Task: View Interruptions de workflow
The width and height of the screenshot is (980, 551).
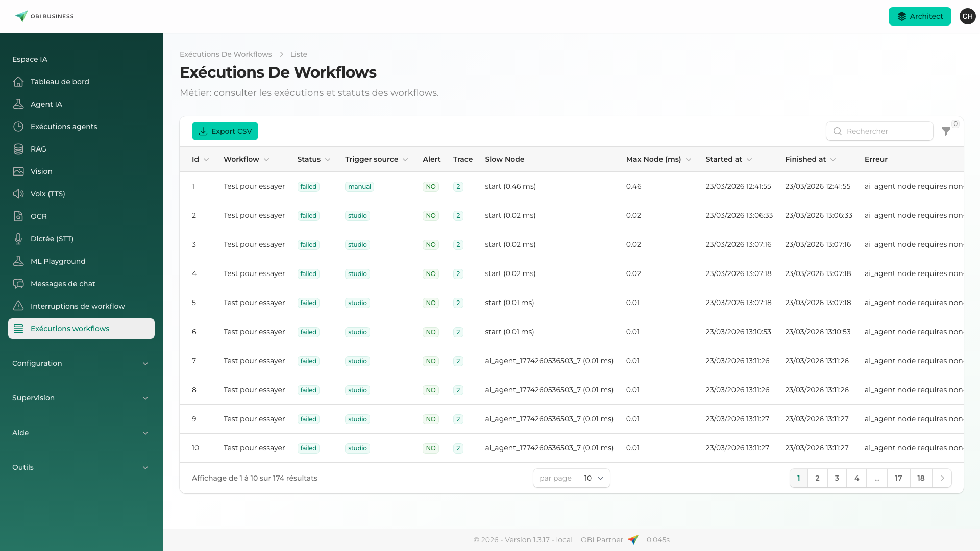Action: (x=78, y=306)
